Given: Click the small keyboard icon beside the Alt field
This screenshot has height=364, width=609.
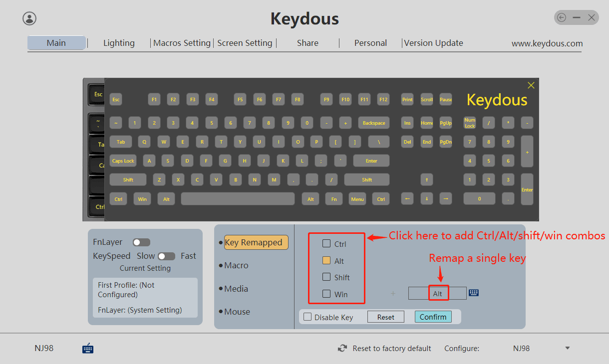Looking at the screenshot, I should pyautogui.click(x=474, y=293).
